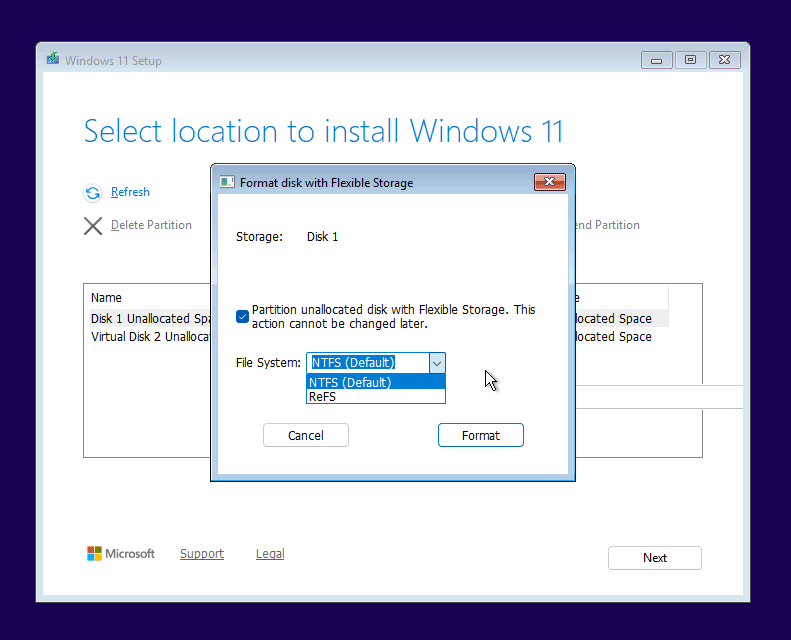Select the Disk 1 Unallocated Space row

coord(150,319)
